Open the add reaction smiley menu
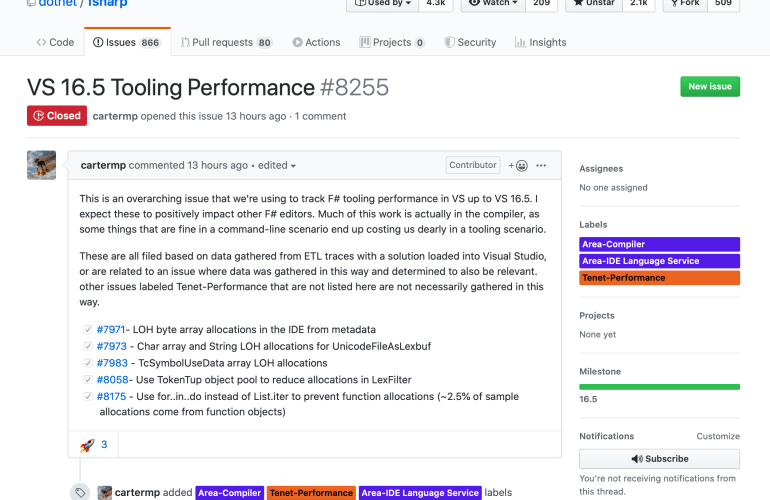This screenshot has width=770, height=500. 518,165
